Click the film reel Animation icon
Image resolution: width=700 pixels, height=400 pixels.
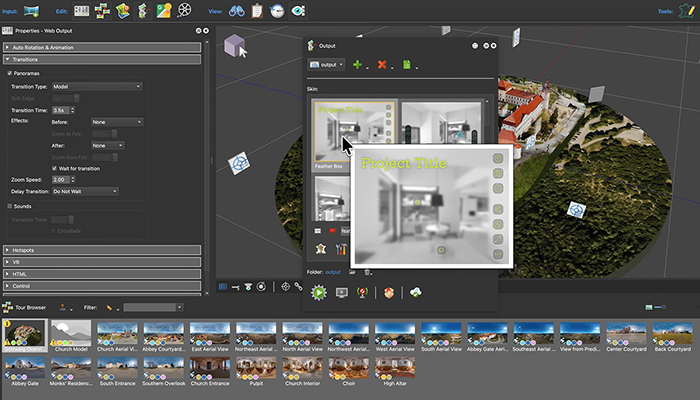coord(186,11)
